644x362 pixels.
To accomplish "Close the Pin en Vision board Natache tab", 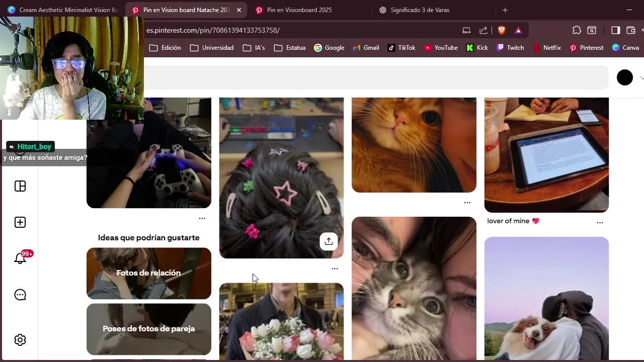I will pyautogui.click(x=239, y=10).
